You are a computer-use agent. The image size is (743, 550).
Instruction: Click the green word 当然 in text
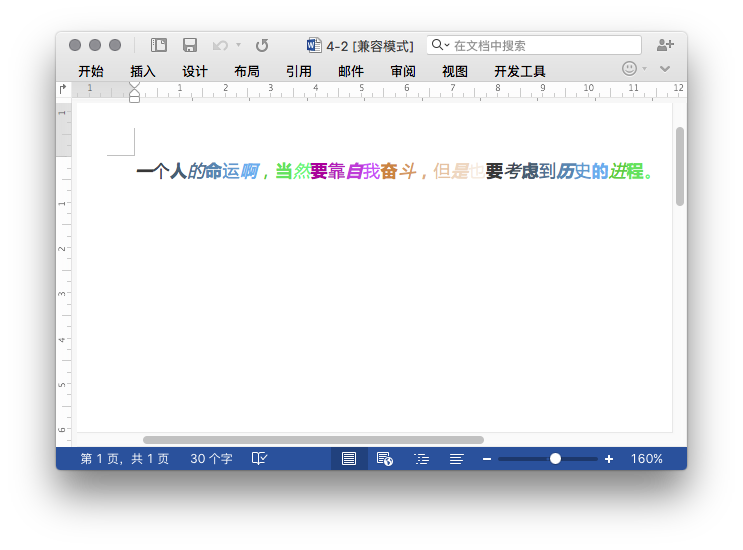coord(292,171)
